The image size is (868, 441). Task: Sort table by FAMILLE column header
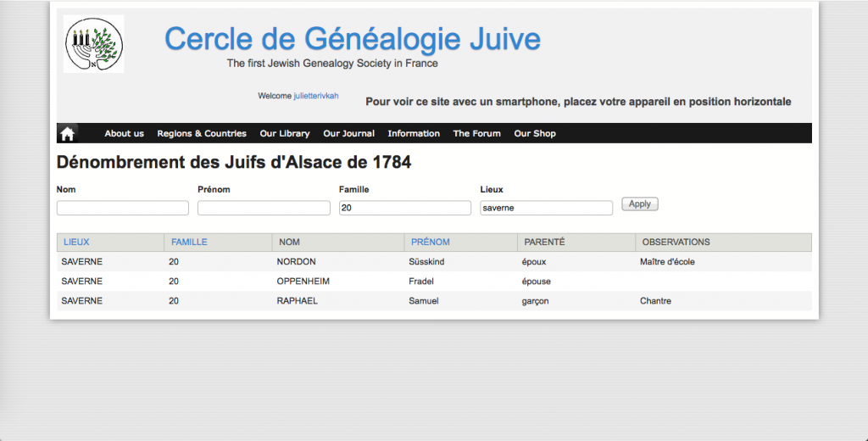[189, 243]
